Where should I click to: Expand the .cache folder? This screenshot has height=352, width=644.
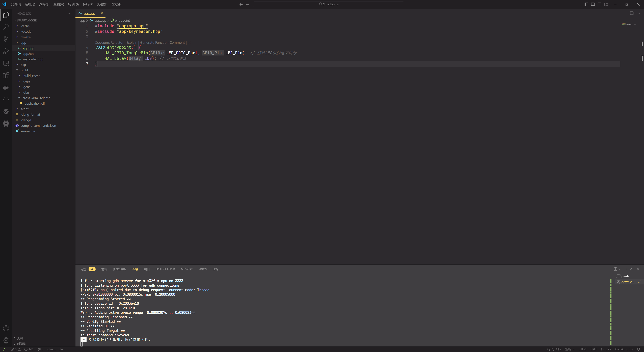[x=25, y=26]
